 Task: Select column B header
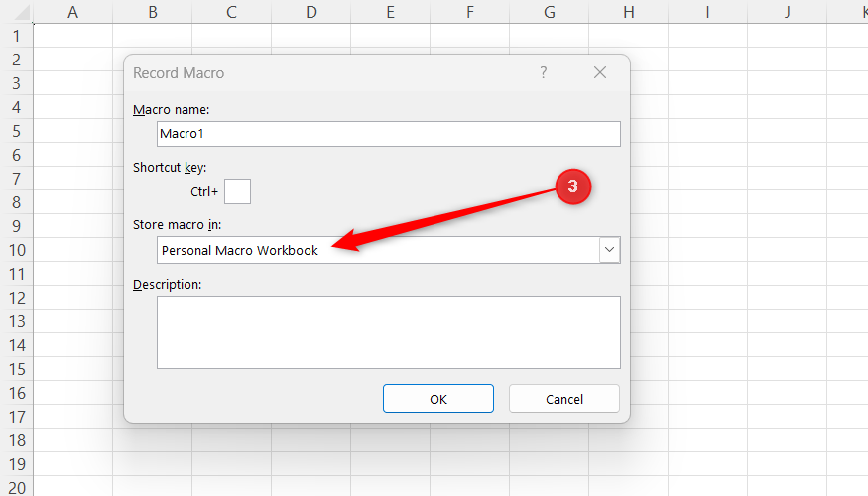[x=153, y=12]
